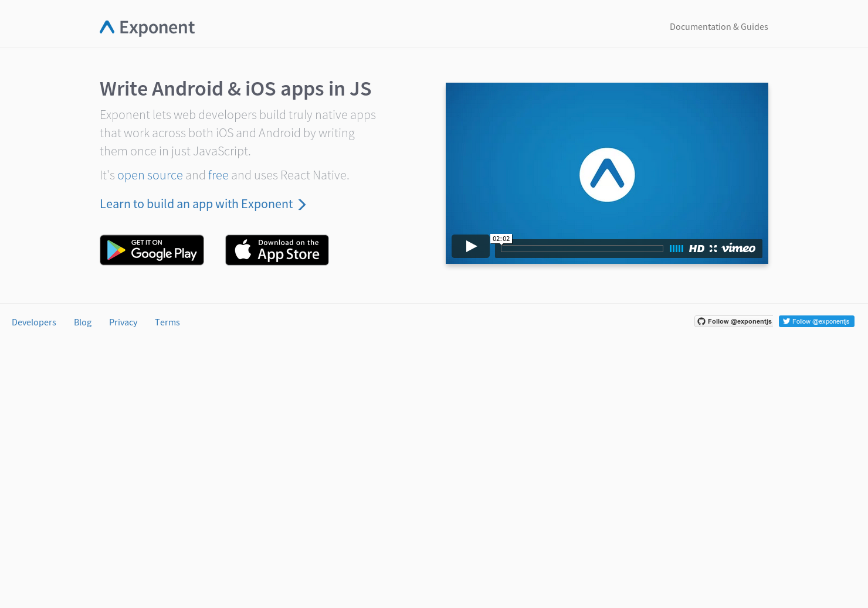Screen dimensions: 868x608
Task: Open Documentation & Guides link
Action: click(718, 27)
